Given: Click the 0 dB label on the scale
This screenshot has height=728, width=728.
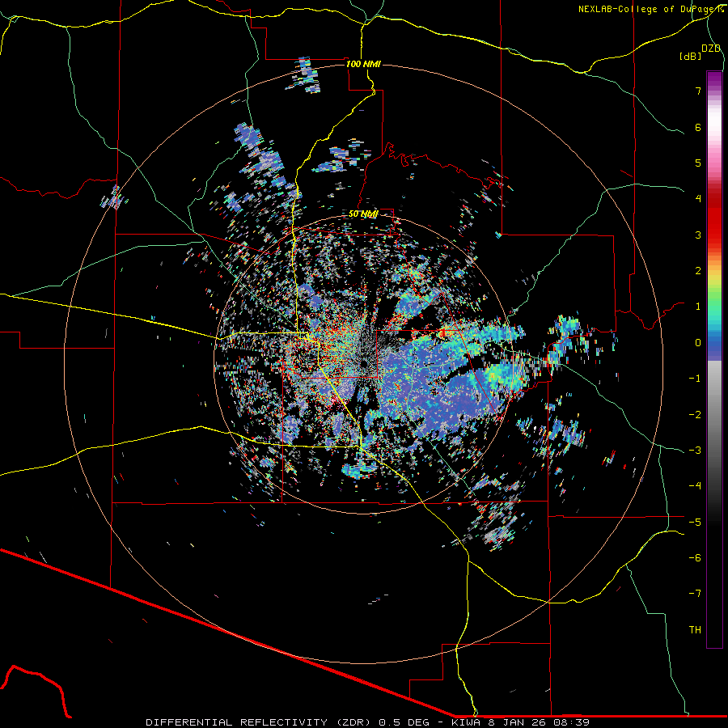Looking at the screenshot, I should click(698, 343).
